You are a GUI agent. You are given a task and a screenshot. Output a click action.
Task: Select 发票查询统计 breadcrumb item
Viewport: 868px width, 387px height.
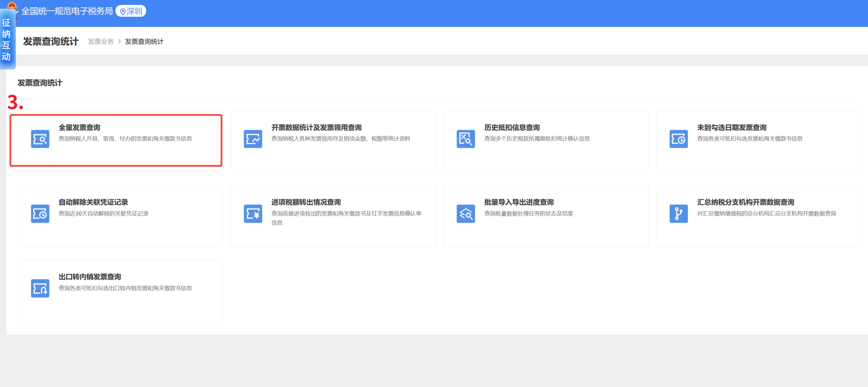[x=144, y=42]
